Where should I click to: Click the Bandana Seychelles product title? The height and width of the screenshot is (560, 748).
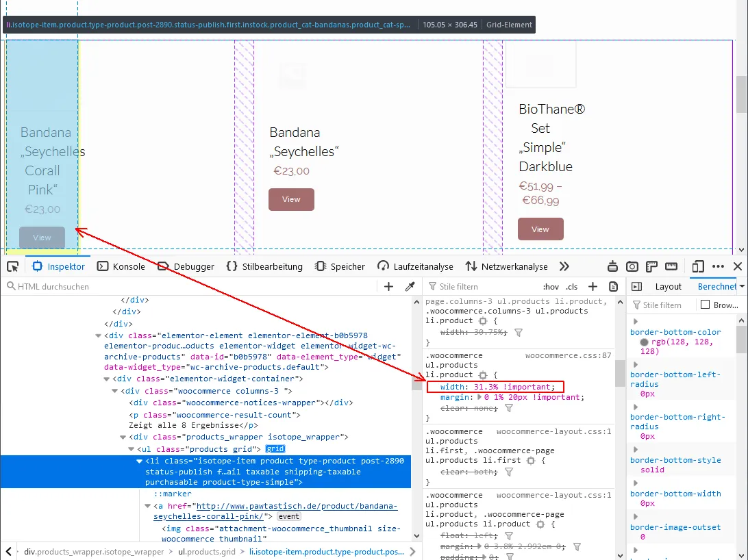tap(304, 142)
